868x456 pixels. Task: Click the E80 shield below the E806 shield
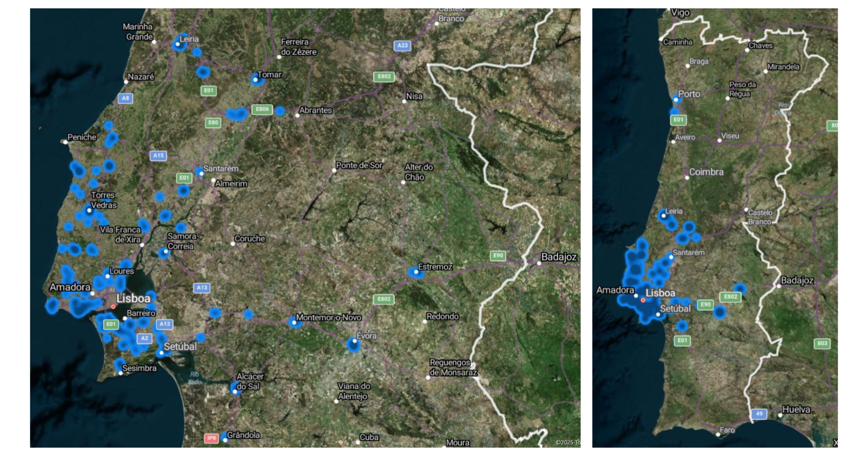pos(213,123)
